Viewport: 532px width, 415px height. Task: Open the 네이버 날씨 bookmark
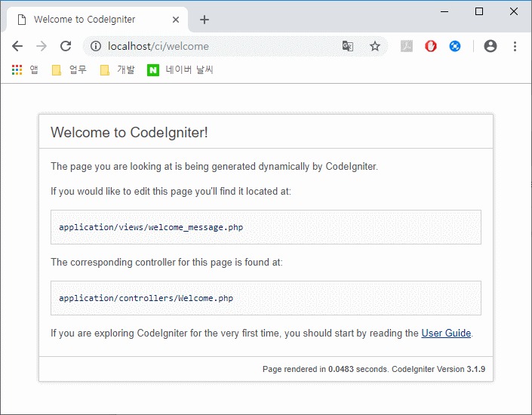(180, 70)
